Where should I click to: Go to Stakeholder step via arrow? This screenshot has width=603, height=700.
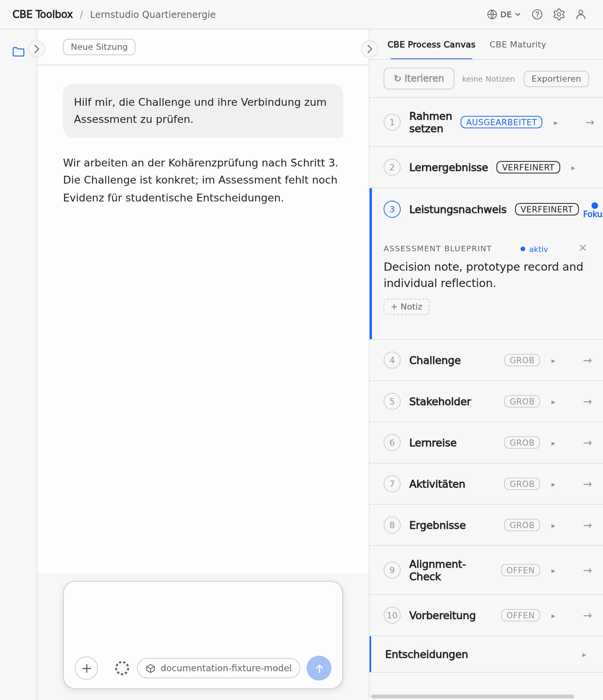(587, 402)
